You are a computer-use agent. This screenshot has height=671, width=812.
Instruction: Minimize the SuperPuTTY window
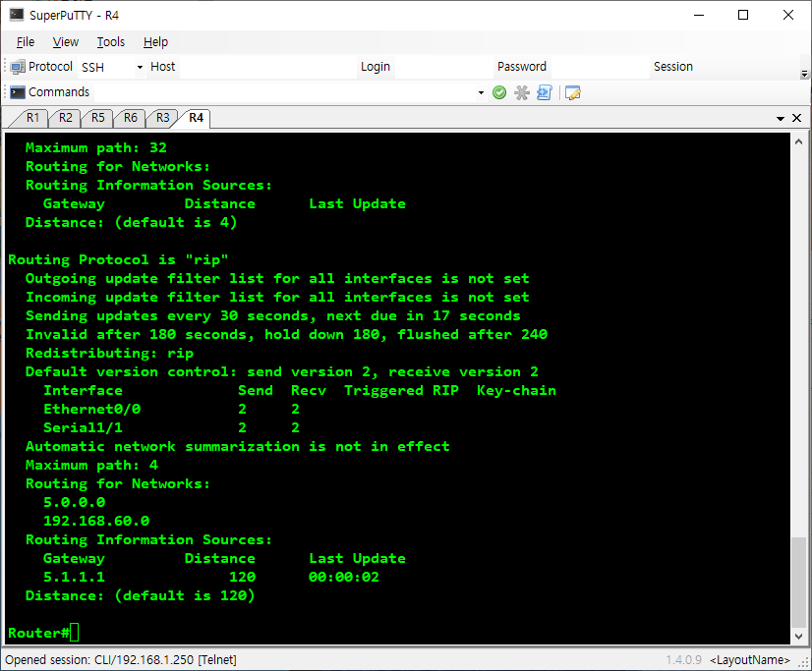coord(699,15)
